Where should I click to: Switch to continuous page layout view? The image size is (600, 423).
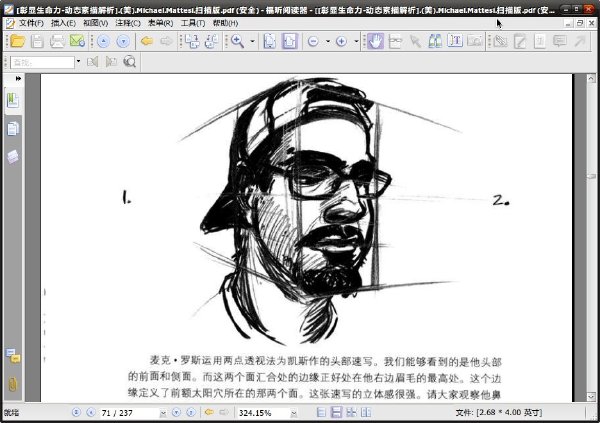pos(336,412)
